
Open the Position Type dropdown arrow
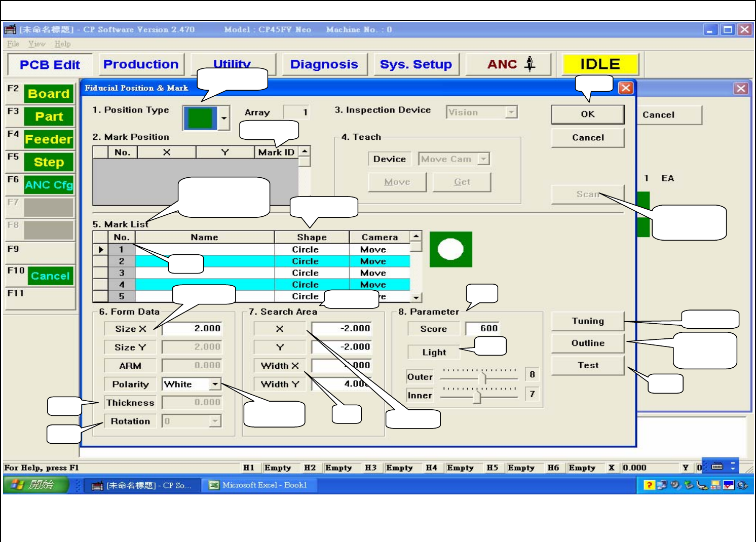click(x=223, y=118)
